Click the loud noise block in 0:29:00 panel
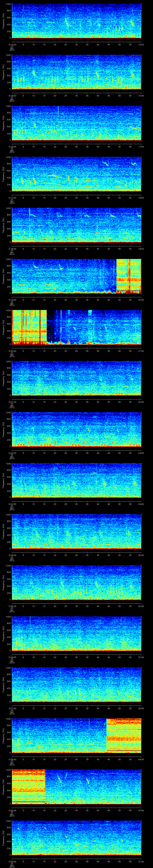The image size is (153, 868). point(29,787)
